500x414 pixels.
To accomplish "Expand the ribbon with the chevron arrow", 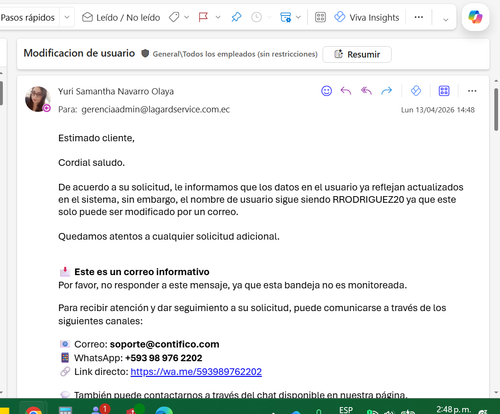I will coord(446,19).
